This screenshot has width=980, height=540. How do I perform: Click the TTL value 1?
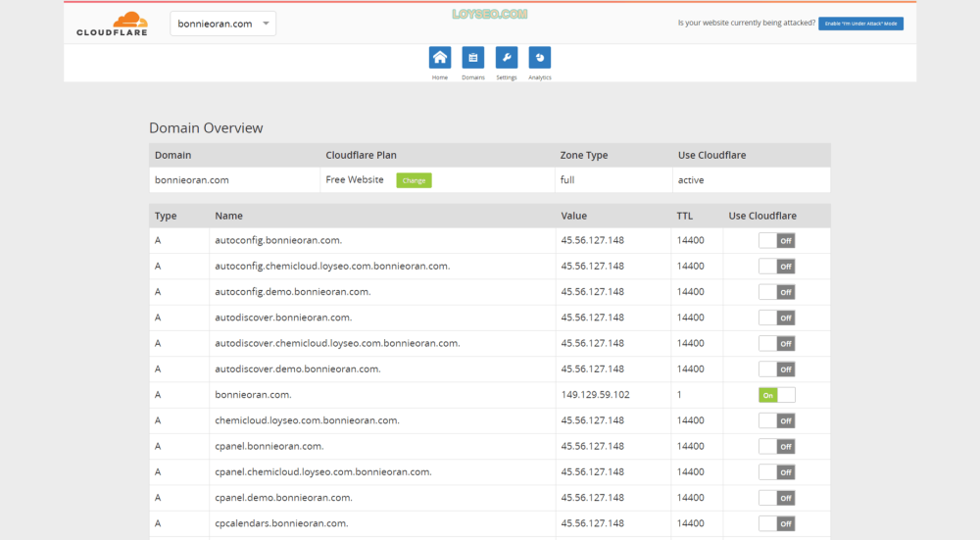(x=679, y=394)
